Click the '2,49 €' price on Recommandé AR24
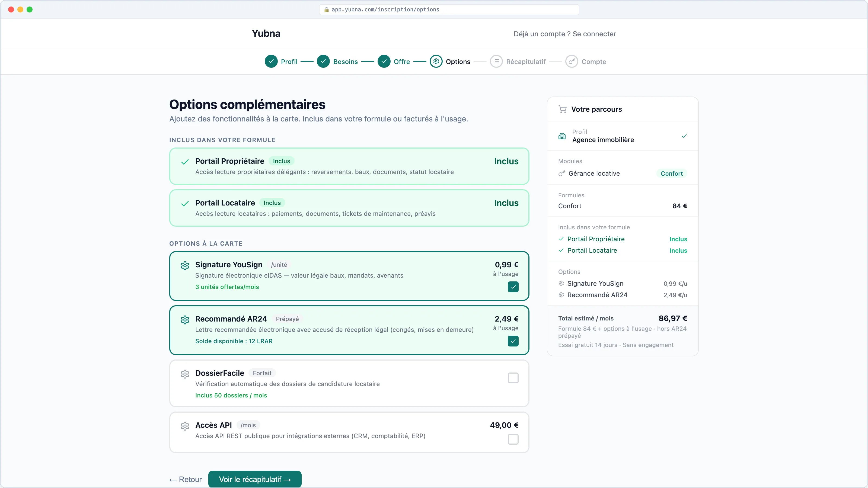This screenshot has width=868, height=488. pos(506,319)
